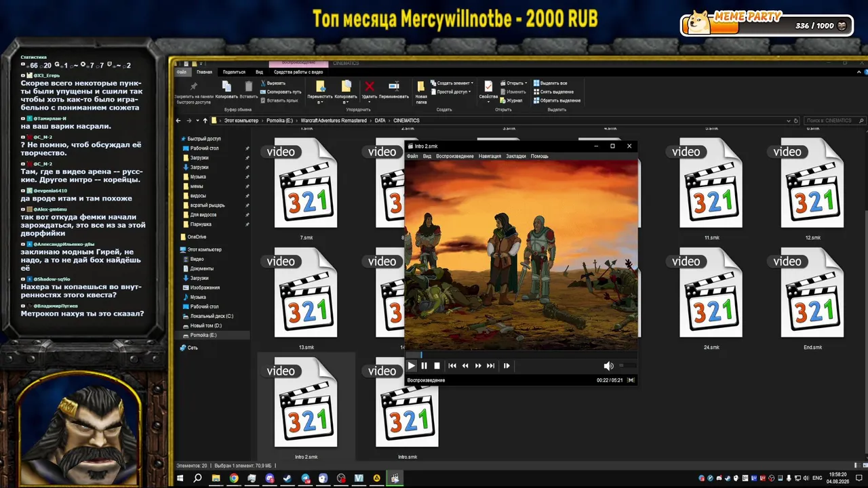
Task: Open the Закладки menu in player
Action: coord(516,156)
